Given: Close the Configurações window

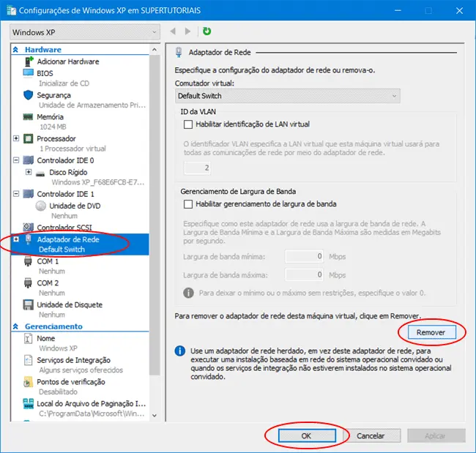Looking at the screenshot, I should [459, 11].
